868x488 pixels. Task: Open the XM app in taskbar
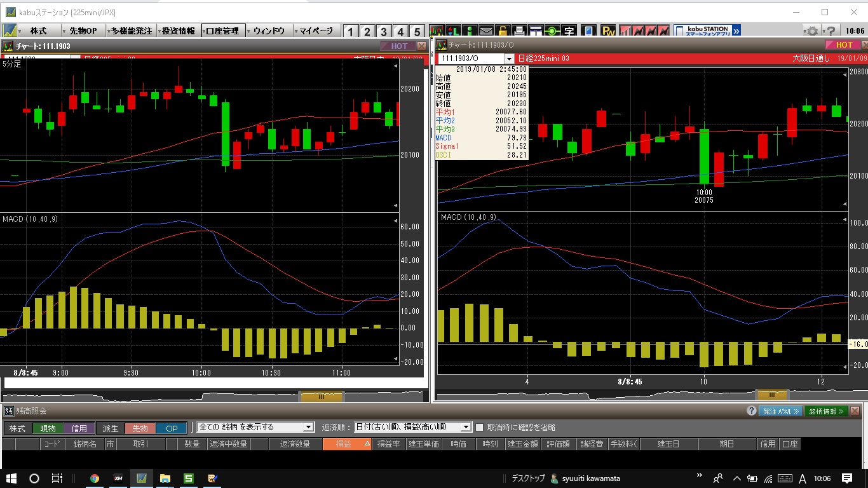pos(118,478)
